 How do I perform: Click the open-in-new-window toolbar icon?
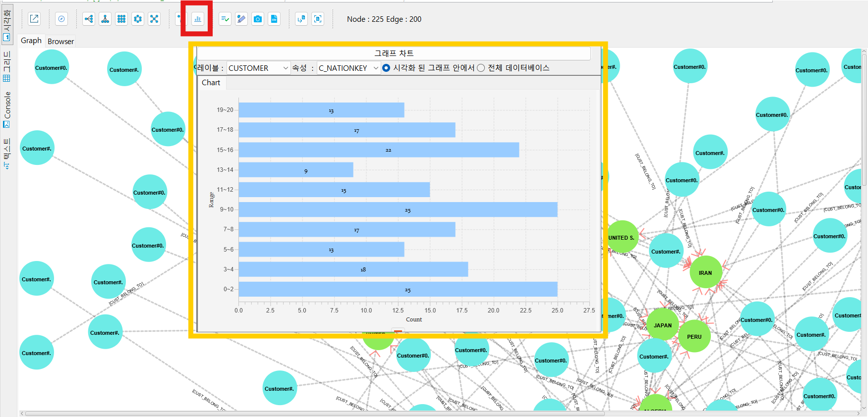tap(34, 19)
